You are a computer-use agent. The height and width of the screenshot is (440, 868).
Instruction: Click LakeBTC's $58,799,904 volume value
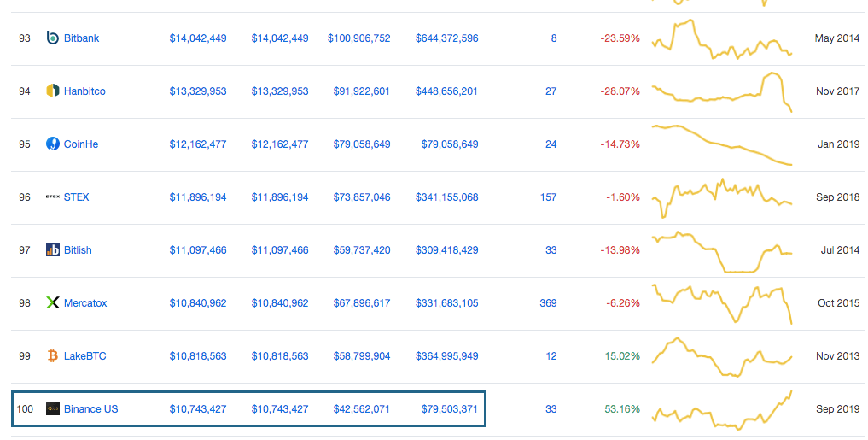coord(362,355)
